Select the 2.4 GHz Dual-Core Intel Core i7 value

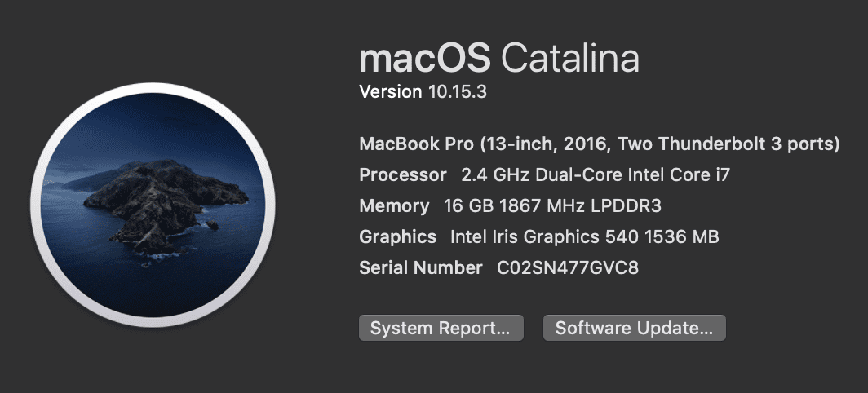click(596, 175)
